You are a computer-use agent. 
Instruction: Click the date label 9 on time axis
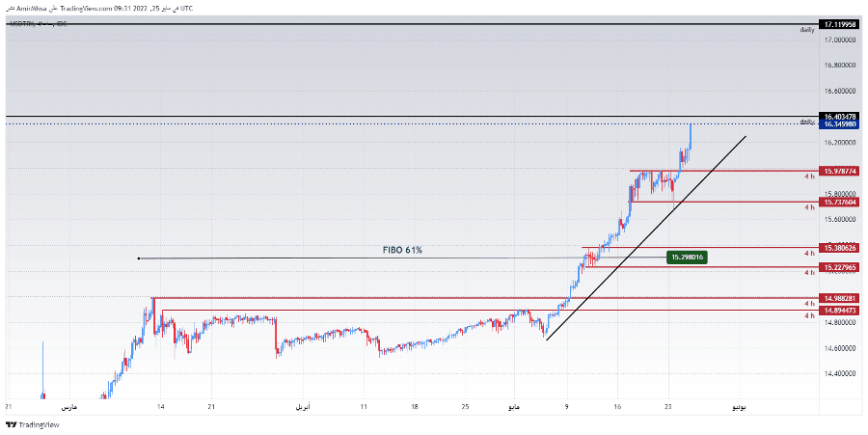567,407
